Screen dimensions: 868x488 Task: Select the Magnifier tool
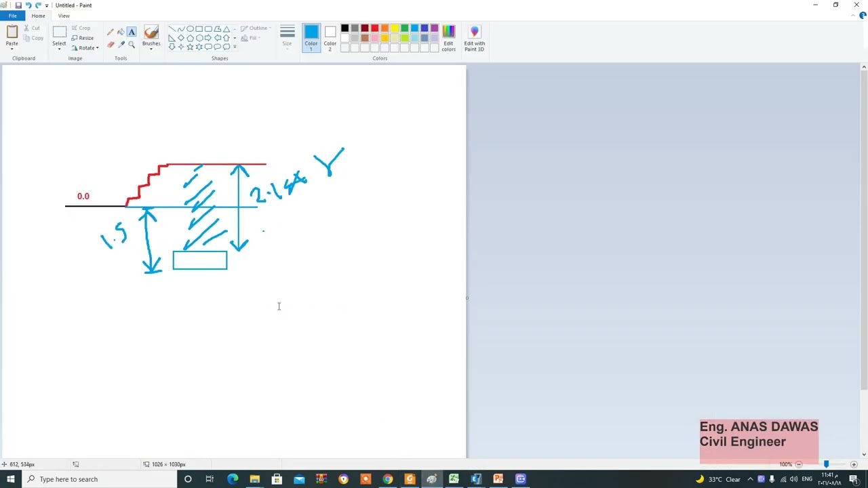click(132, 44)
